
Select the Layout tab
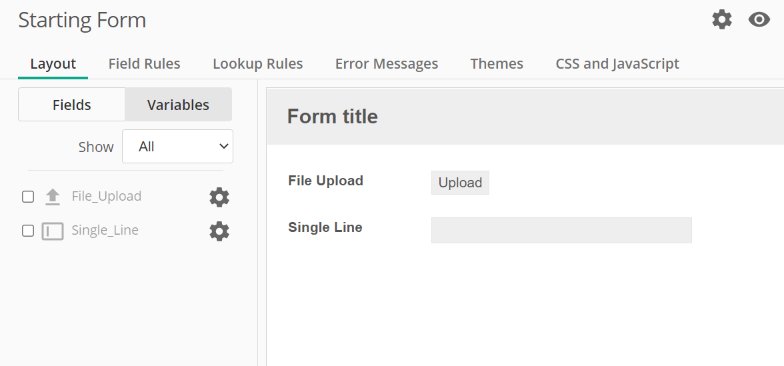click(x=53, y=64)
